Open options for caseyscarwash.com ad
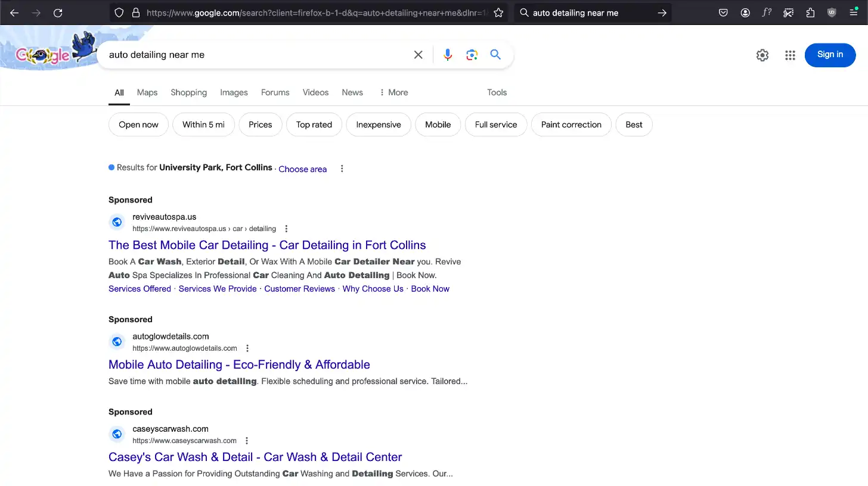The width and height of the screenshot is (868, 486). coord(247,441)
